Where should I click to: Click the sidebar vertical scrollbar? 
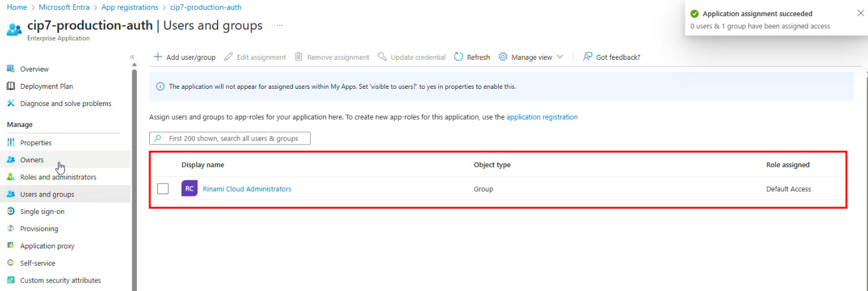tap(134, 179)
